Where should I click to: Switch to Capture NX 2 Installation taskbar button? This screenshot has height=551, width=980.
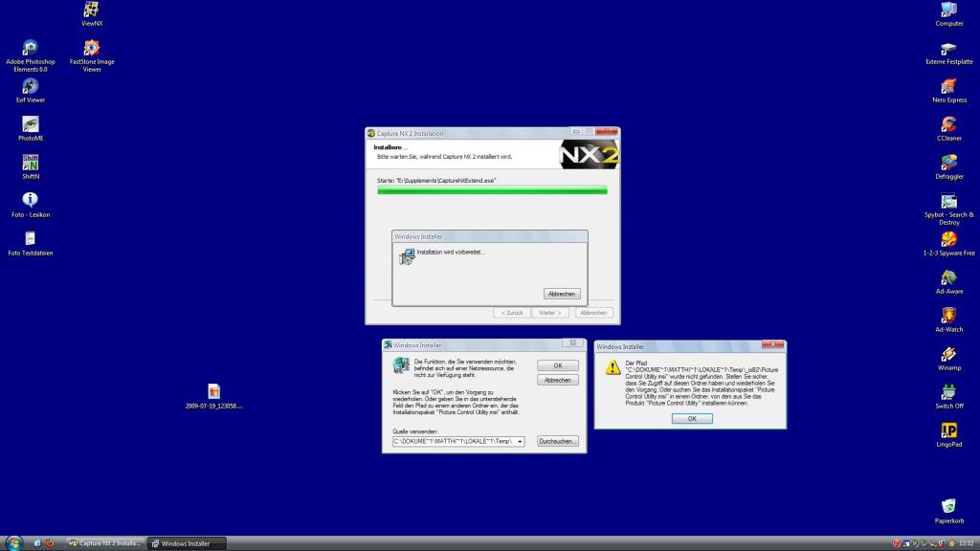coord(105,543)
